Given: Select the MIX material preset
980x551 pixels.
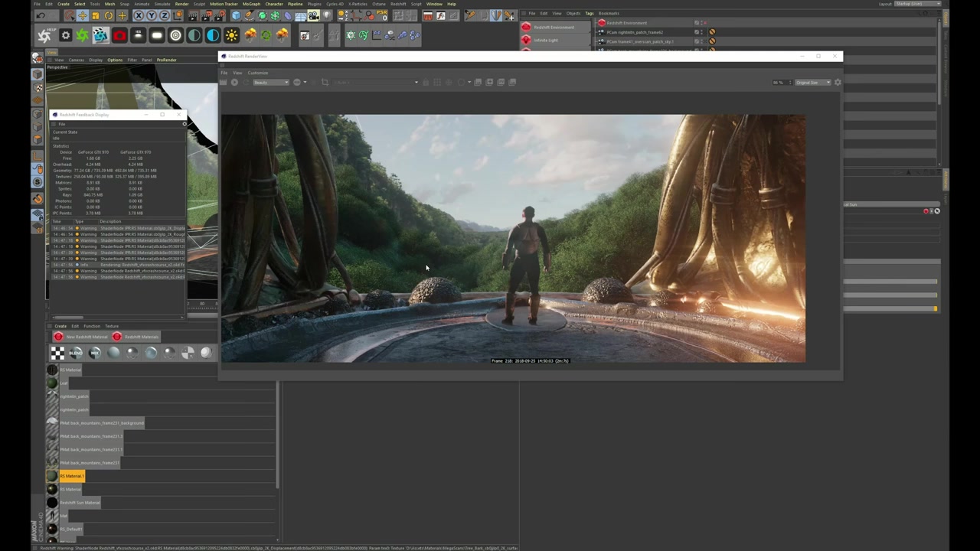Looking at the screenshot, I should point(94,352).
